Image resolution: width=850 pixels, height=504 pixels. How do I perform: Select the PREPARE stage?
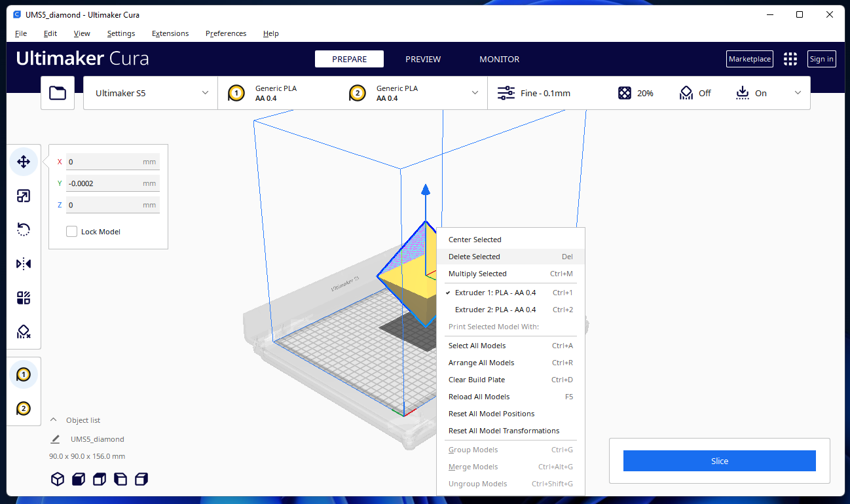click(349, 59)
